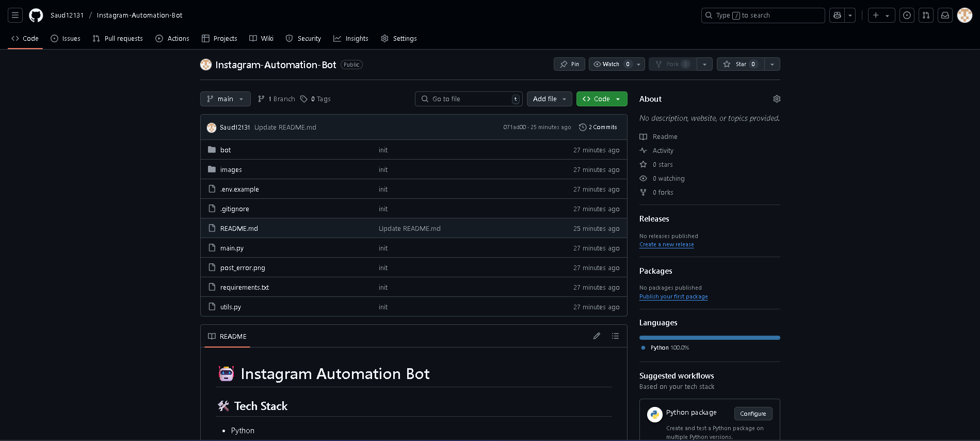Image resolution: width=980 pixels, height=441 pixels.
Task: Open the Issues icon in the header
Action: point(907,15)
